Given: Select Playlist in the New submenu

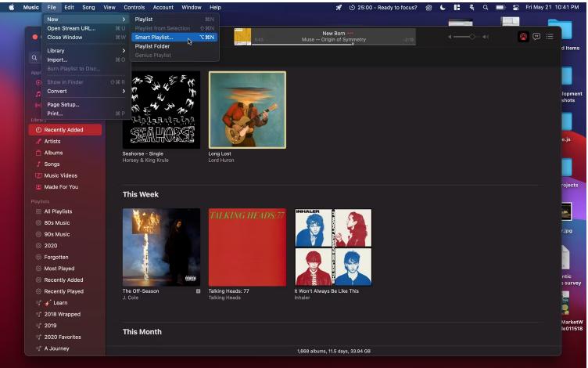Looking at the screenshot, I should pyautogui.click(x=174, y=19).
